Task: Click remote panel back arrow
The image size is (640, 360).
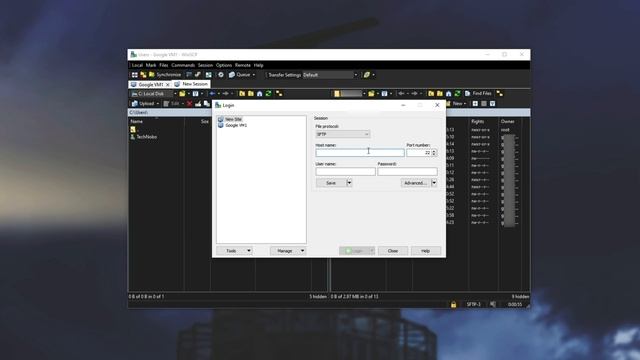Action: 401,93
